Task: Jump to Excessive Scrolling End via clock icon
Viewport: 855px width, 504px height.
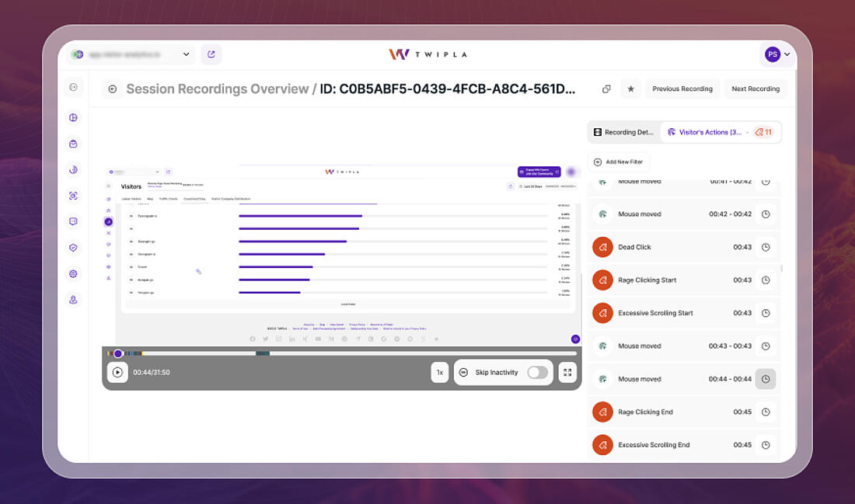Action: pyautogui.click(x=766, y=445)
